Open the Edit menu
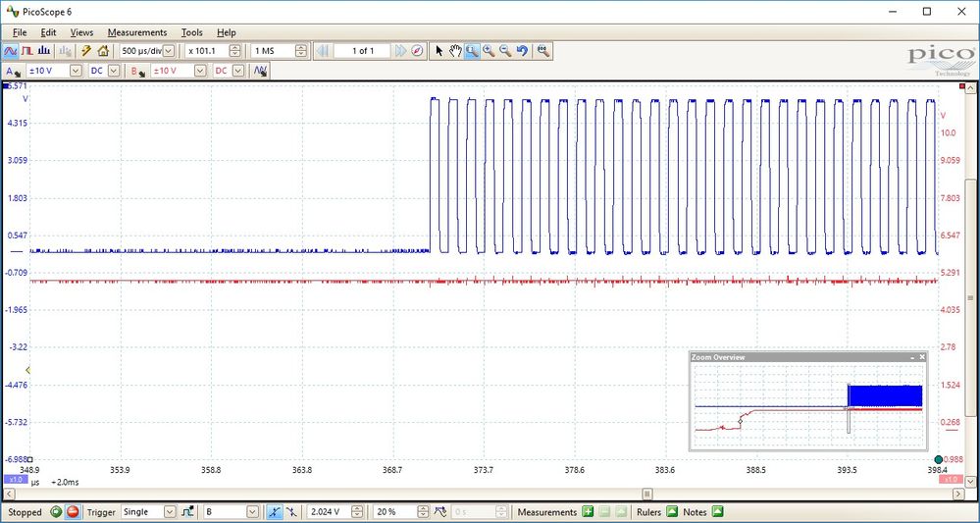This screenshot has width=980, height=523. pos(48,32)
